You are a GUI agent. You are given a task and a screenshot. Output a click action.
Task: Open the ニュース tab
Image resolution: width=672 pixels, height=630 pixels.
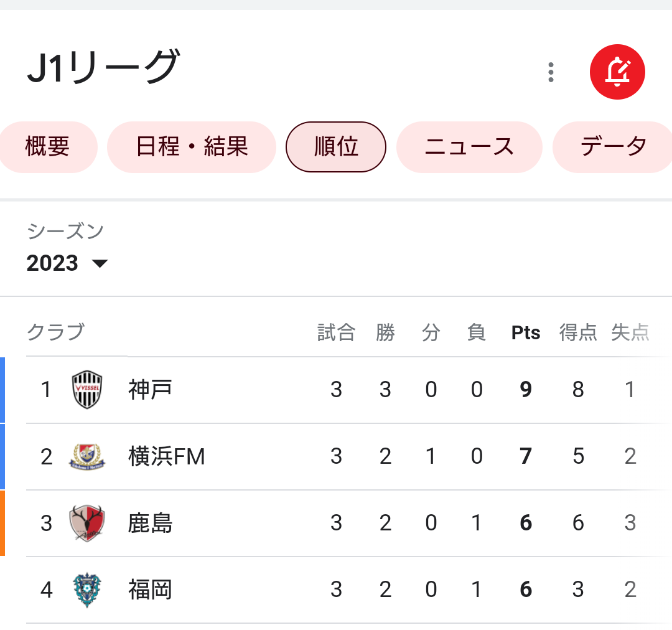tap(469, 147)
